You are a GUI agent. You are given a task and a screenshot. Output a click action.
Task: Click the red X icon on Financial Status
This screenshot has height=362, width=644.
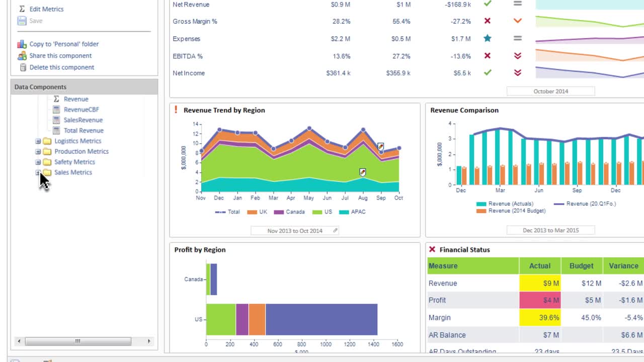pyautogui.click(x=432, y=249)
